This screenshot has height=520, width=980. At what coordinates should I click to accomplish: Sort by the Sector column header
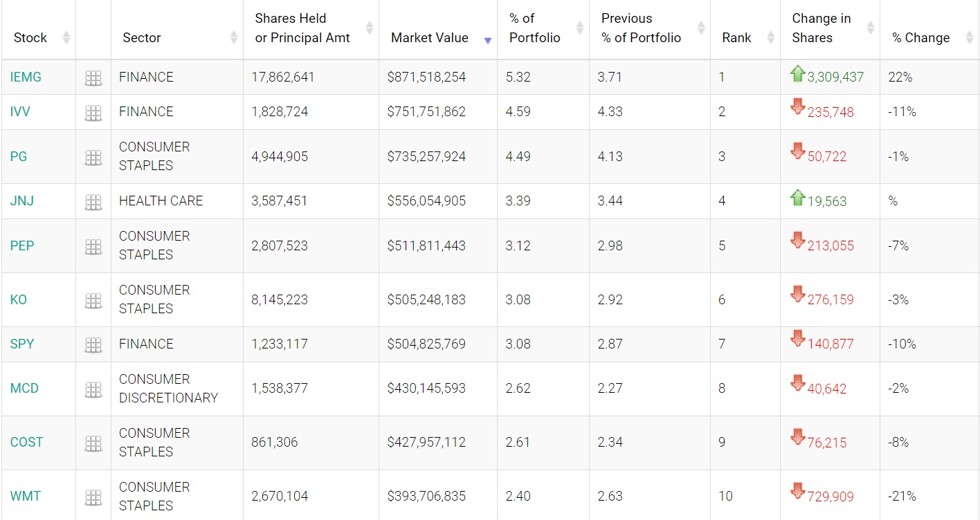click(142, 38)
